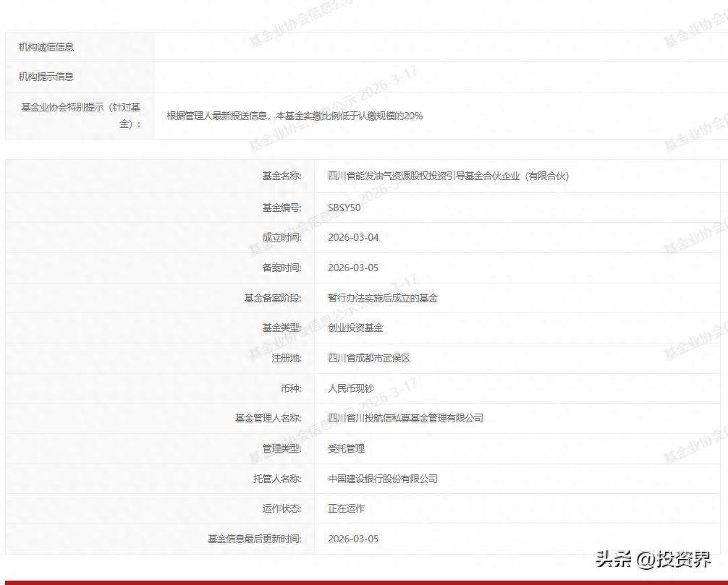Screen dimensions: 728x585
Task: Click the 四川省成都市武侯区 registration location
Action: coord(369,358)
